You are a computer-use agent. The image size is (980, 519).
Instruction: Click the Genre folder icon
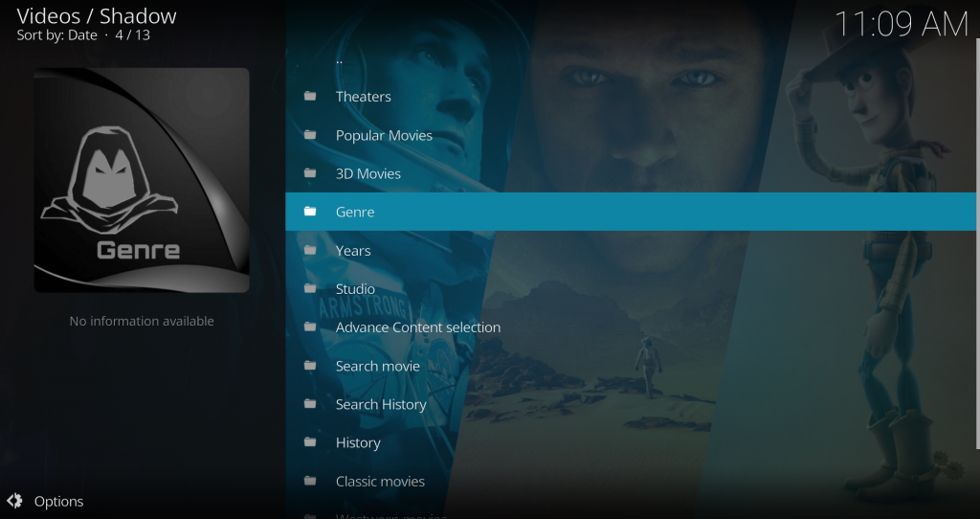[x=310, y=212]
